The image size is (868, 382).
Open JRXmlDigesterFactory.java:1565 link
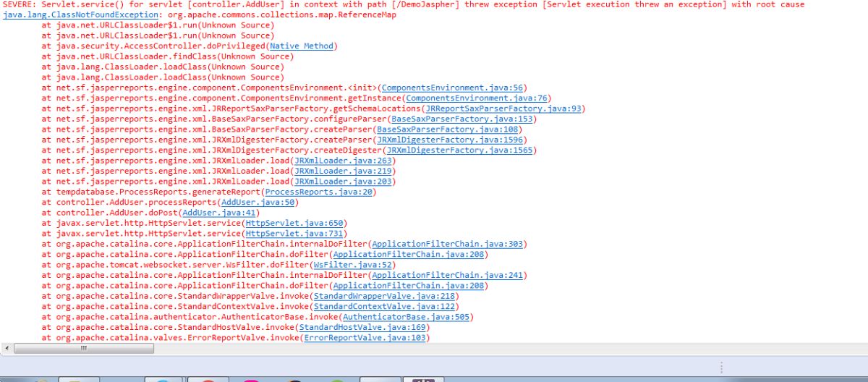pos(461,150)
